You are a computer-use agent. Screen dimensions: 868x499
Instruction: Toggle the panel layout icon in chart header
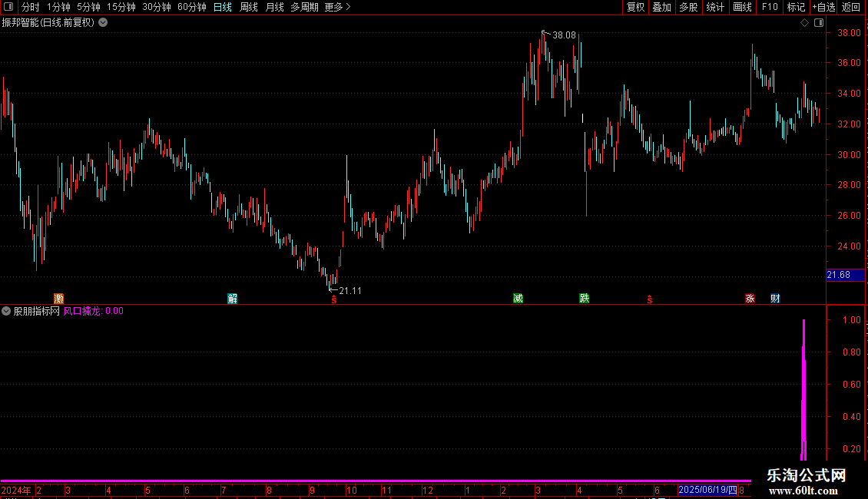click(819, 23)
